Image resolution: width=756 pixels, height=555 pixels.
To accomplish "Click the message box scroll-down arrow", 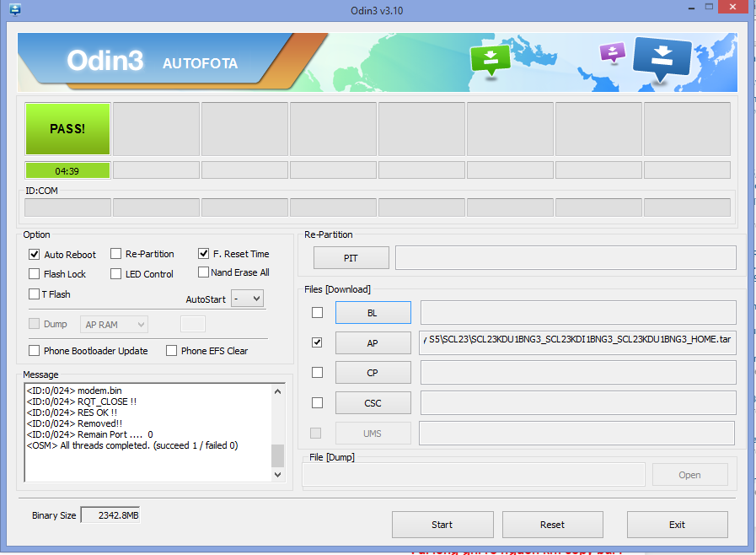I will [x=278, y=474].
